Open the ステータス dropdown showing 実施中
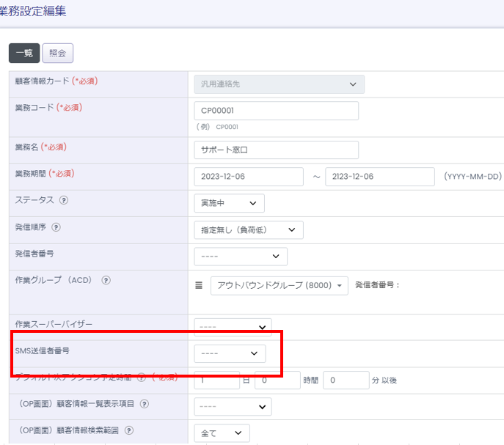 pos(229,203)
